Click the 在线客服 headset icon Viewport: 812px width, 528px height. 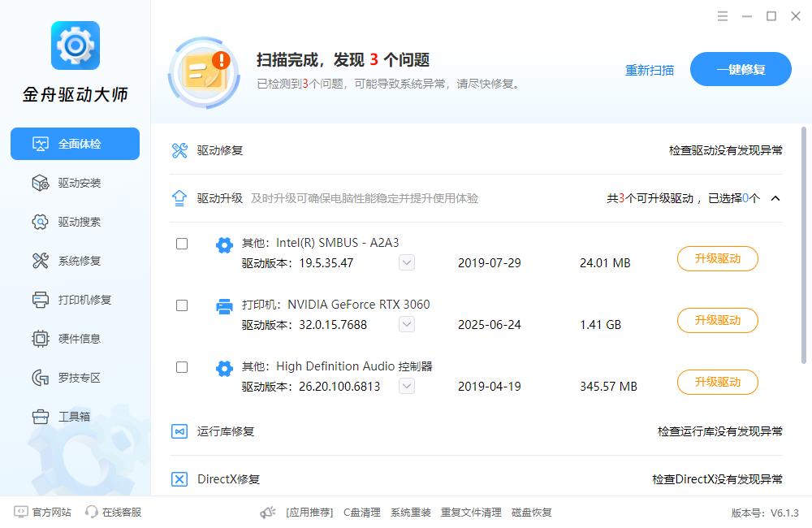click(x=92, y=512)
